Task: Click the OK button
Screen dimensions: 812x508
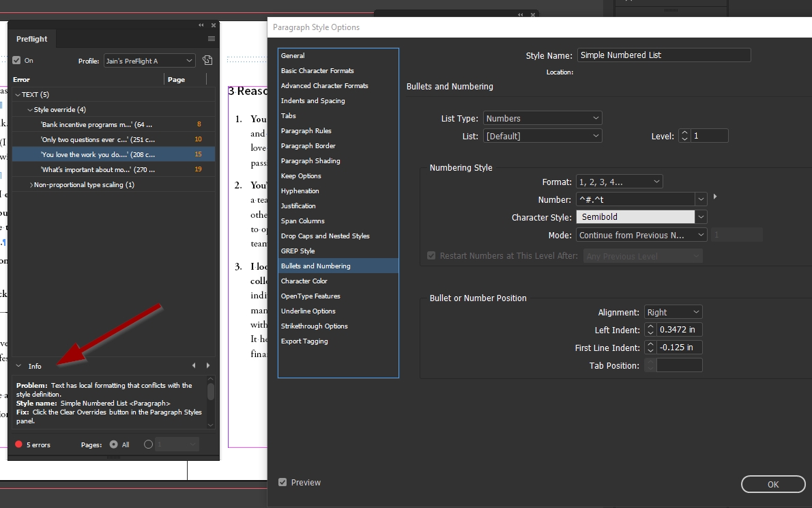Action: (772, 484)
